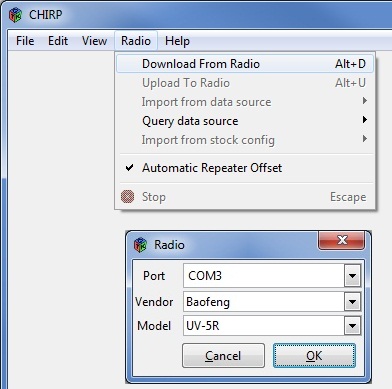Click the Model label

[x=154, y=326]
